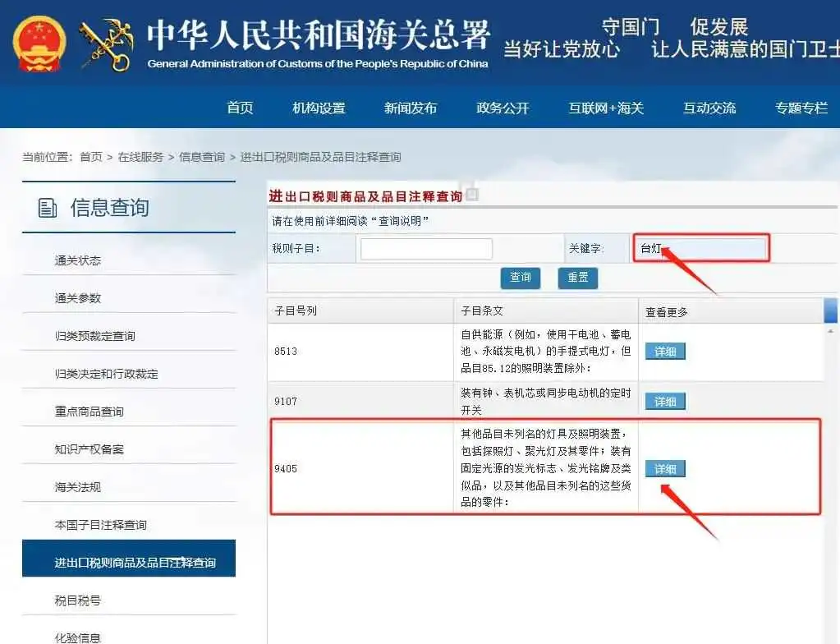
Task: Open the 新闻发布 navigation menu
Action: pos(411,108)
